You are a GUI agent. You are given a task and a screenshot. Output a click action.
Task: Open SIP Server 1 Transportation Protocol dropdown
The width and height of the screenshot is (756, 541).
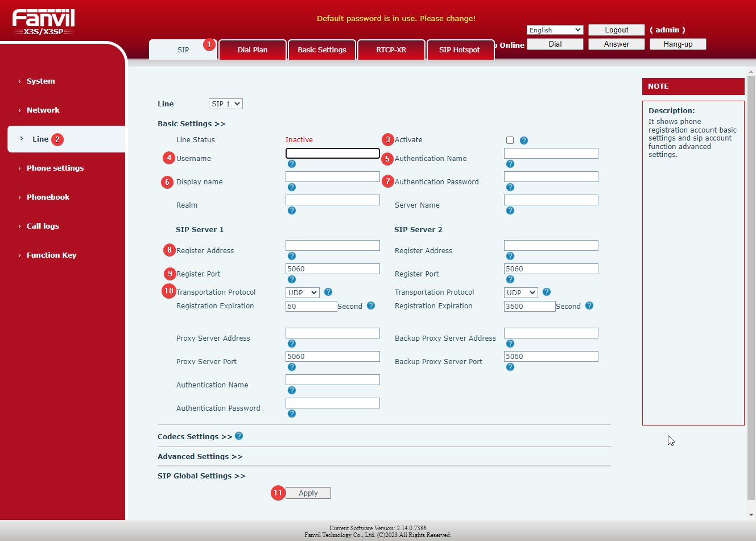(x=302, y=292)
